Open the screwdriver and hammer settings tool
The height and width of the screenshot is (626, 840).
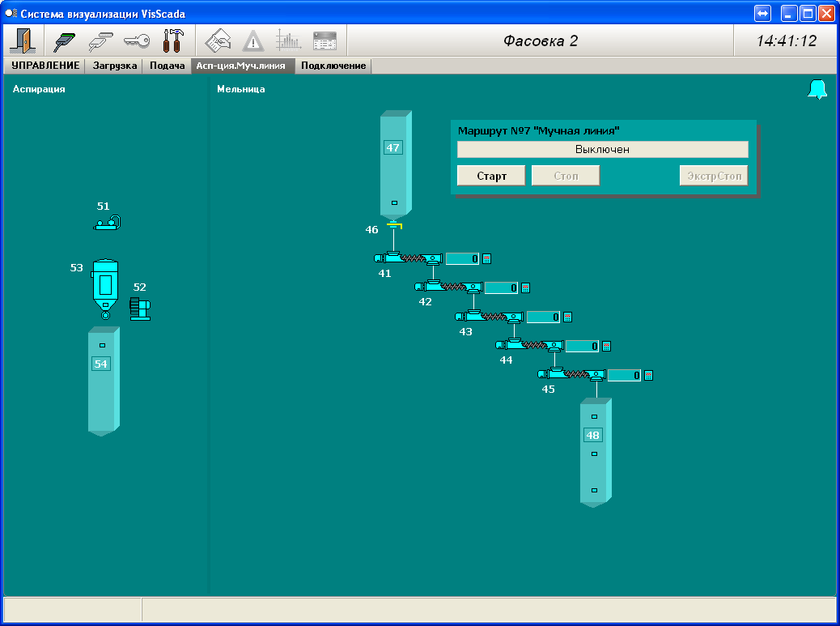click(x=173, y=40)
